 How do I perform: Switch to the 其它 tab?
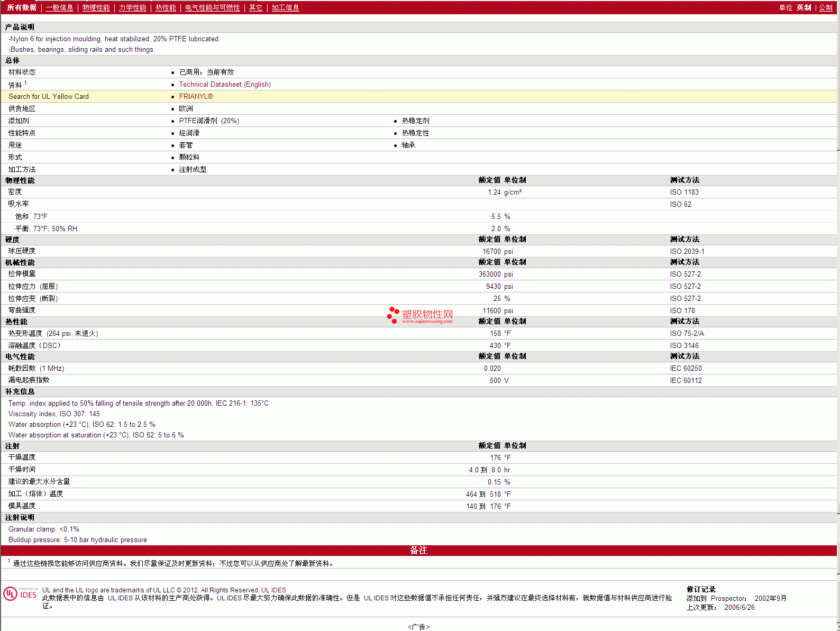pos(255,8)
